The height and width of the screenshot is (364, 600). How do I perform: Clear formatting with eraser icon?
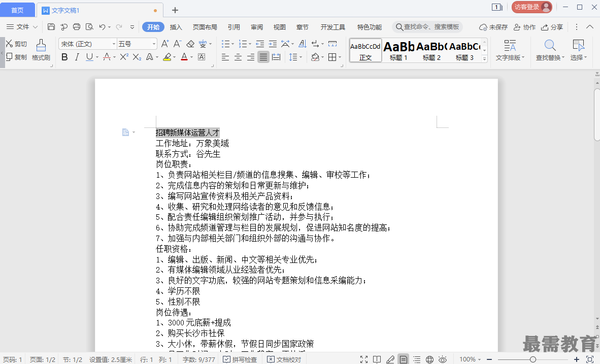coord(190,44)
